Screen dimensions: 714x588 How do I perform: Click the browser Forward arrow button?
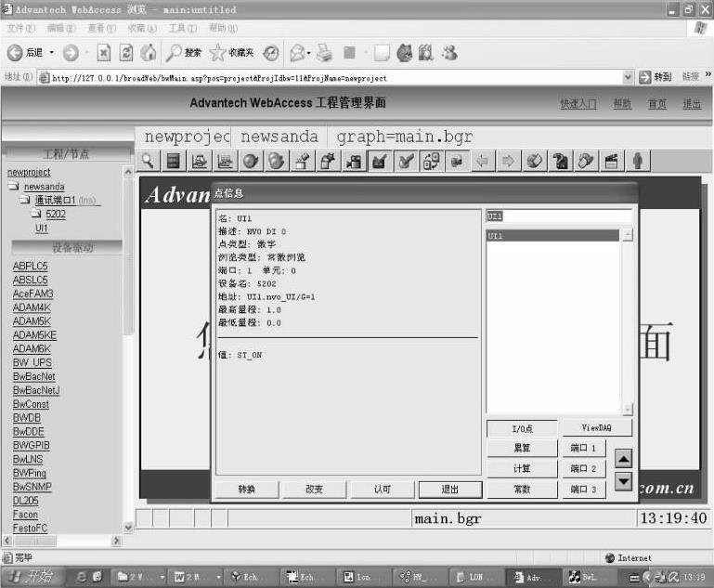[x=71, y=53]
